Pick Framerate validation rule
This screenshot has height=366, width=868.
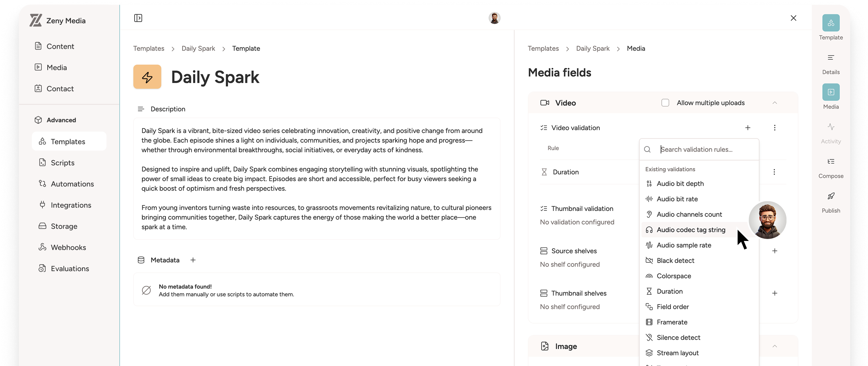tap(672, 322)
